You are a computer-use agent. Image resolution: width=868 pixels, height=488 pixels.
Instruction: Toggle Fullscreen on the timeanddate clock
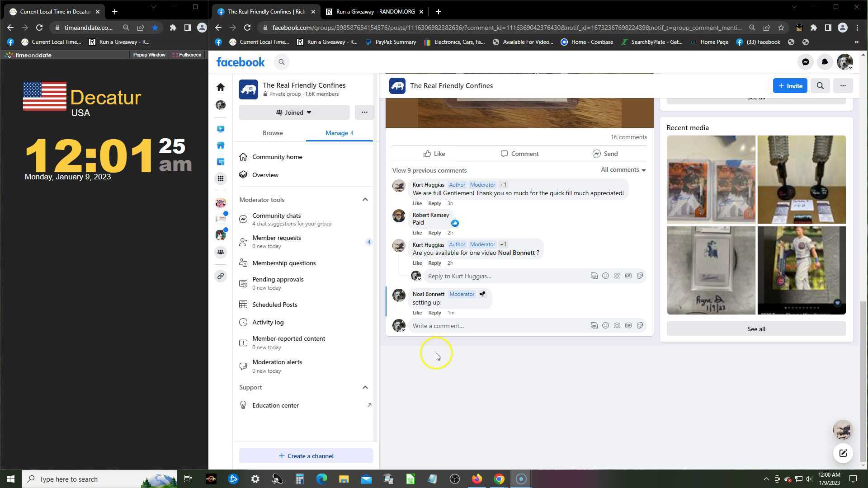[187, 55]
